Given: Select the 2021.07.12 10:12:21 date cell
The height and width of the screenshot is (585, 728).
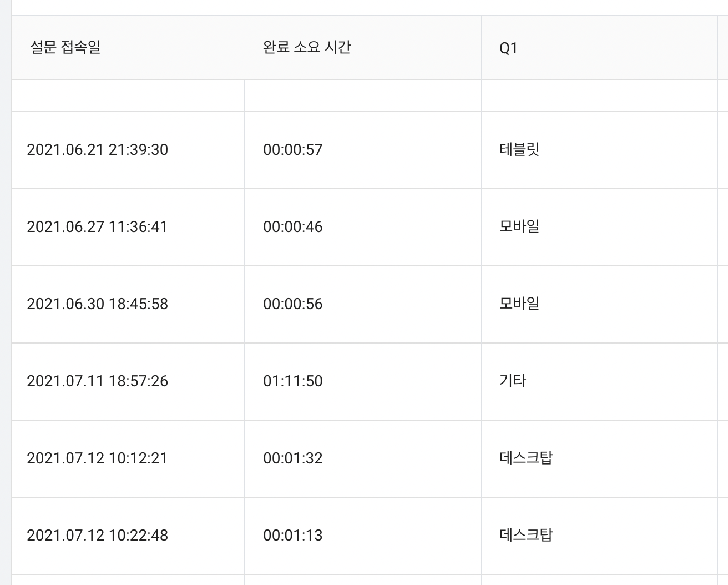Looking at the screenshot, I should (97, 458).
